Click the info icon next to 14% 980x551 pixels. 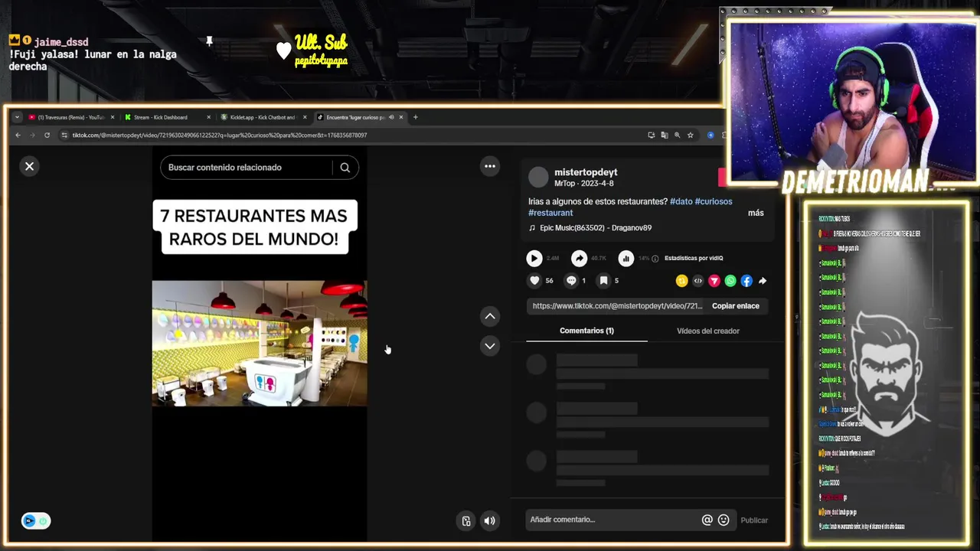(655, 259)
